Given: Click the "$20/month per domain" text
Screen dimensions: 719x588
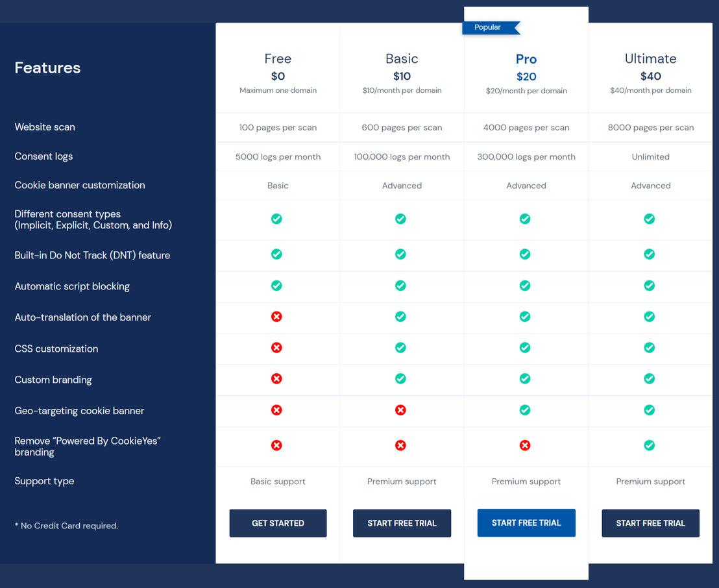Looking at the screenshot, I should (526, 91).
